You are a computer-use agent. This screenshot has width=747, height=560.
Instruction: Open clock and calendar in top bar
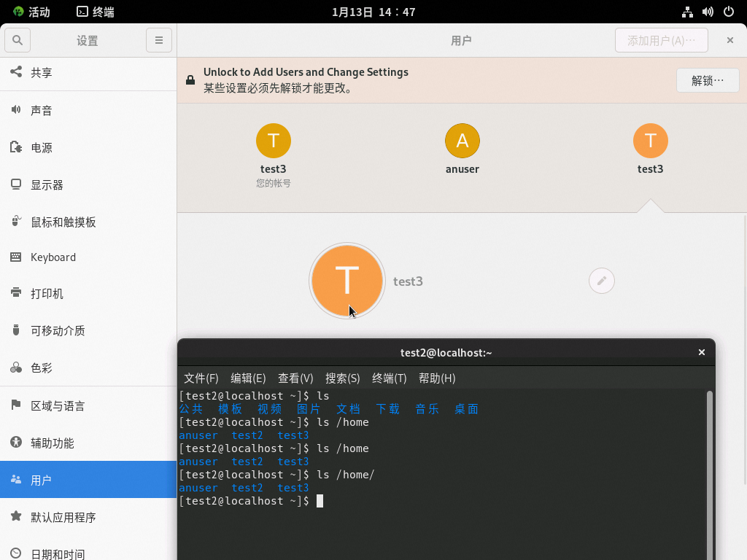point(373,12)
